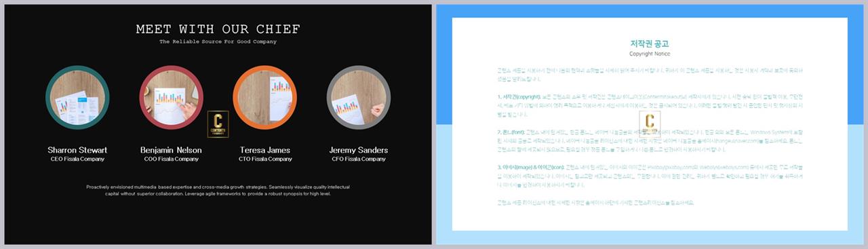Select Jeremy Sanders's gray-ringed circular photo
The image size is (868, 249).
tap(359, 98)
